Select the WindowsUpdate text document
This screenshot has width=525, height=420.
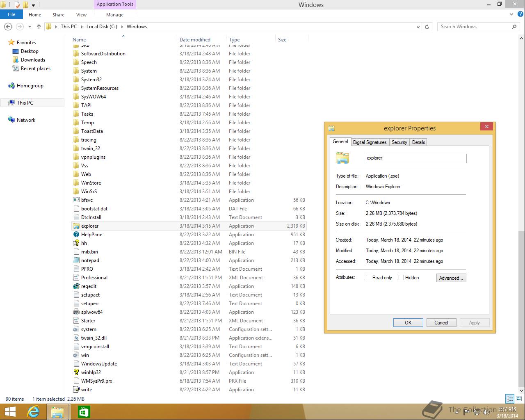click(x=189, y=364)
